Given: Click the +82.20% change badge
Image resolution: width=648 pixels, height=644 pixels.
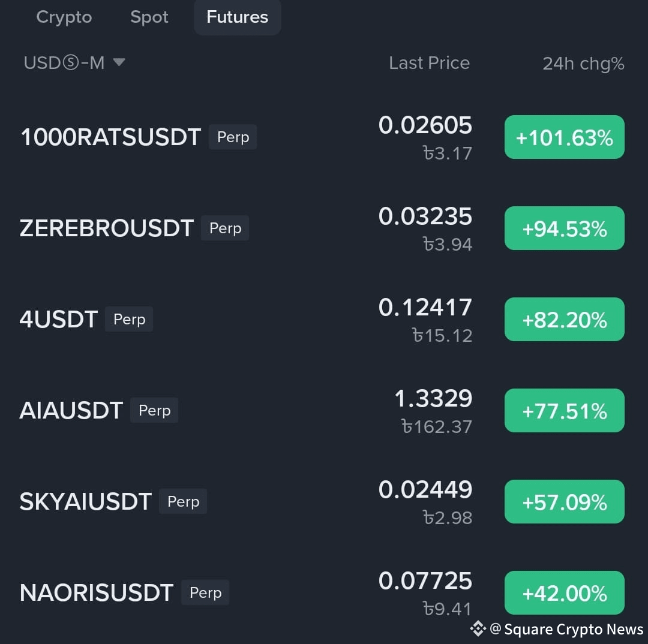Looking at the screenshot, I should click(x=564, y=320).
